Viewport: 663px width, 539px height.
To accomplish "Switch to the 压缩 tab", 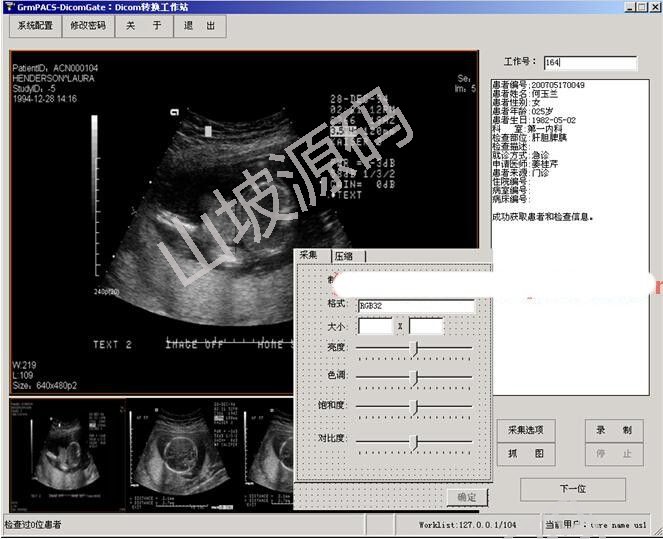I will pos(343,256).
